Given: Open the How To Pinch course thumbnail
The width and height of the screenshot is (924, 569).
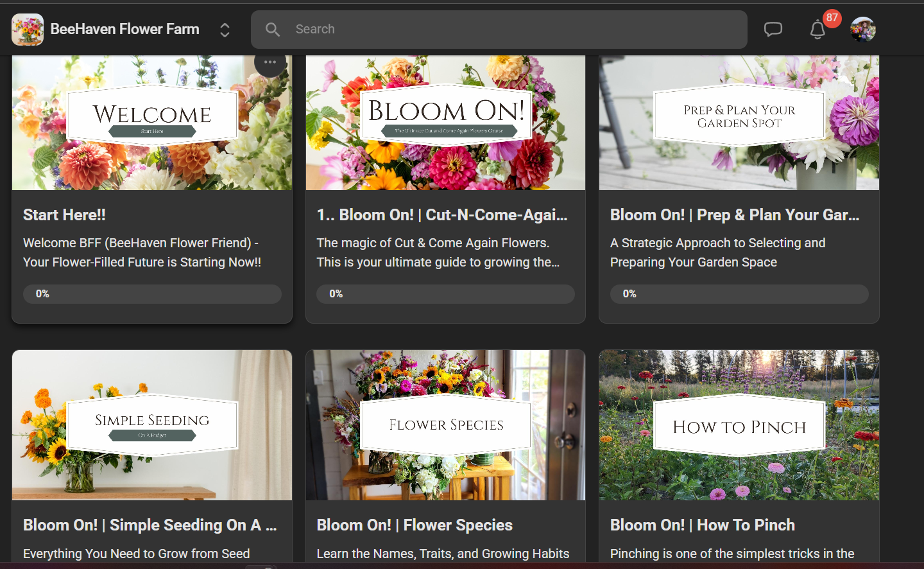Looking at the screenshot, I should 739,425.
